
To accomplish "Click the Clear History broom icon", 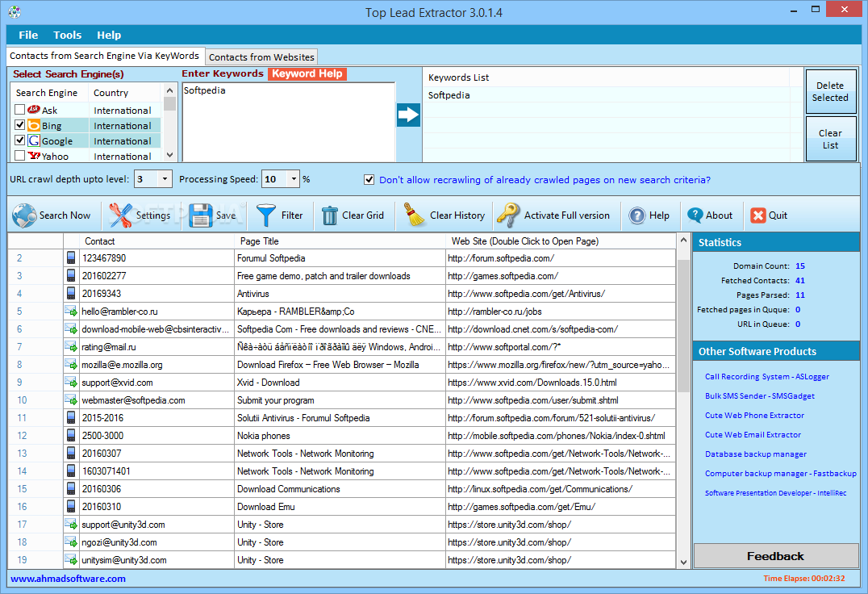I will [413, 215].
